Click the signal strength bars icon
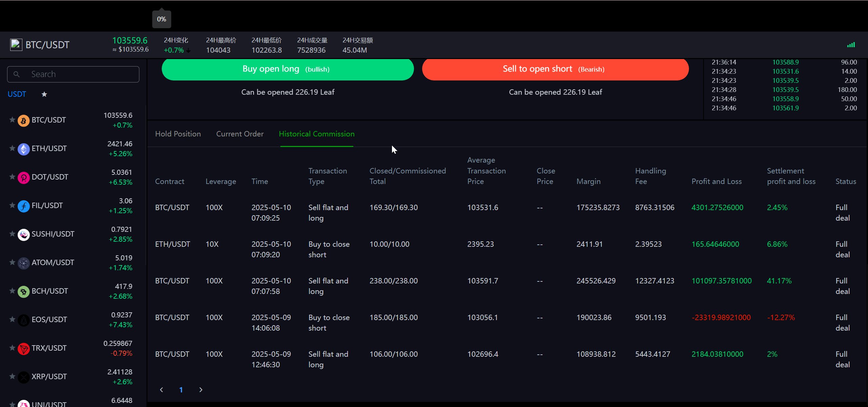This screenshot has width=868, height=407. 851,45
